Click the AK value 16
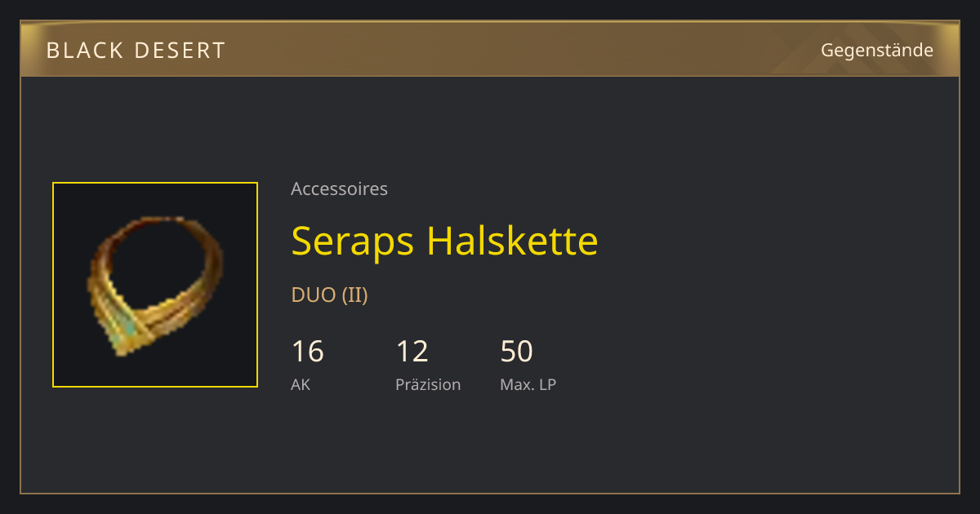This screenshot has width=980, height=514. pyautogui.click(x=307, y=351)
